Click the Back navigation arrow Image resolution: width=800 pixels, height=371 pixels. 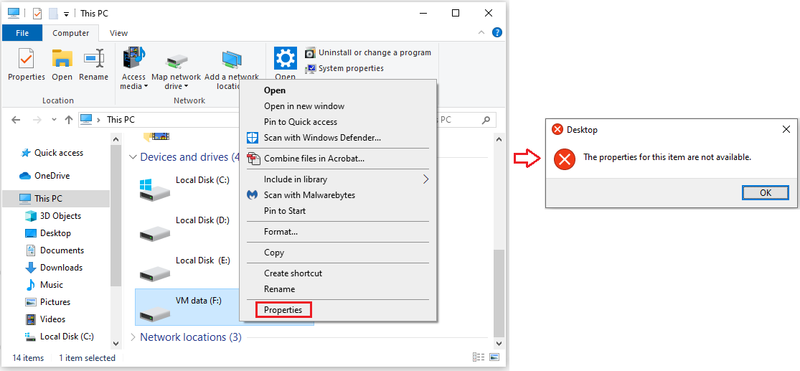16,120
